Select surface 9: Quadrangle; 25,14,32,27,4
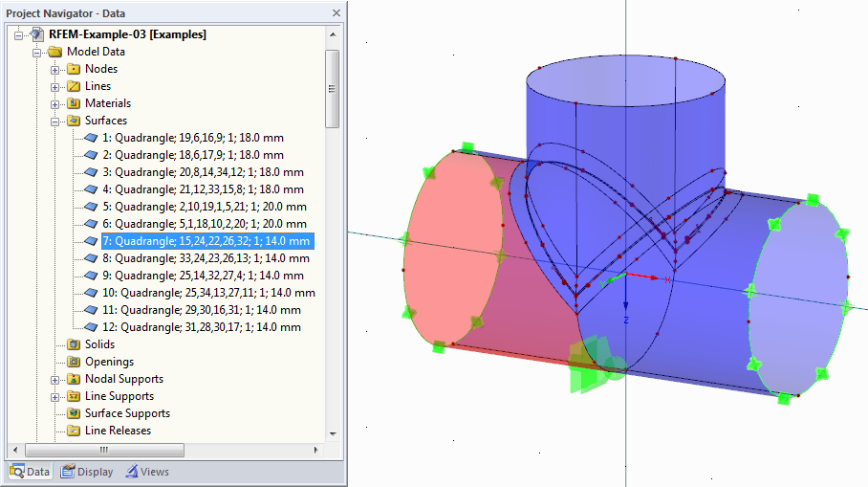868x487 pixels. pyautogui.click(x=203, y=276)
